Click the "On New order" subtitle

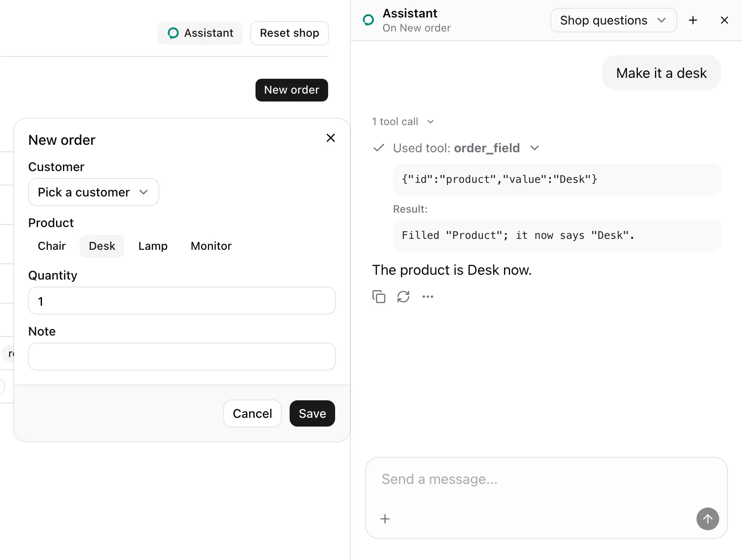pos(416,28)
